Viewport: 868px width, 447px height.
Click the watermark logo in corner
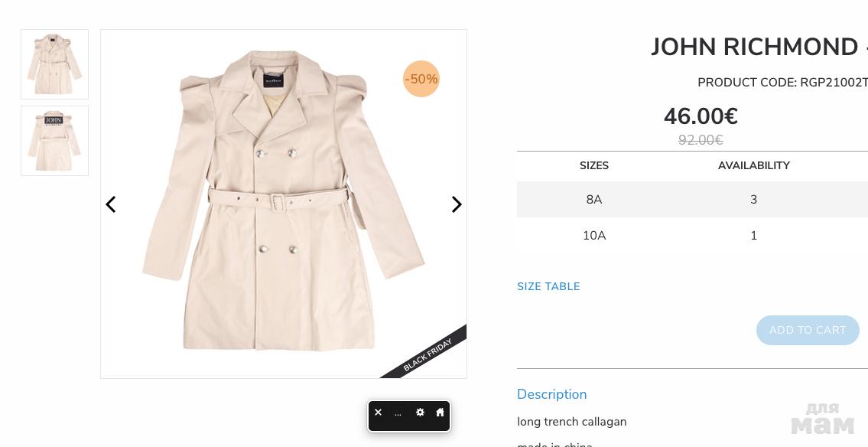tap(822, 418)
